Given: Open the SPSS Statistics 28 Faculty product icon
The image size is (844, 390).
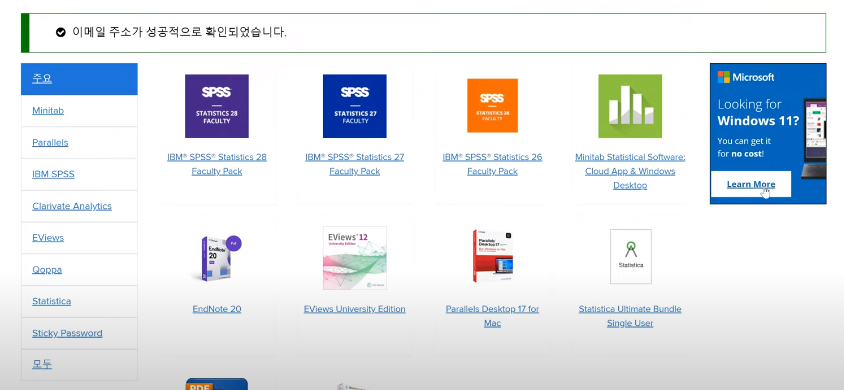Looking at the screenshot, I should tap(217, 106).
